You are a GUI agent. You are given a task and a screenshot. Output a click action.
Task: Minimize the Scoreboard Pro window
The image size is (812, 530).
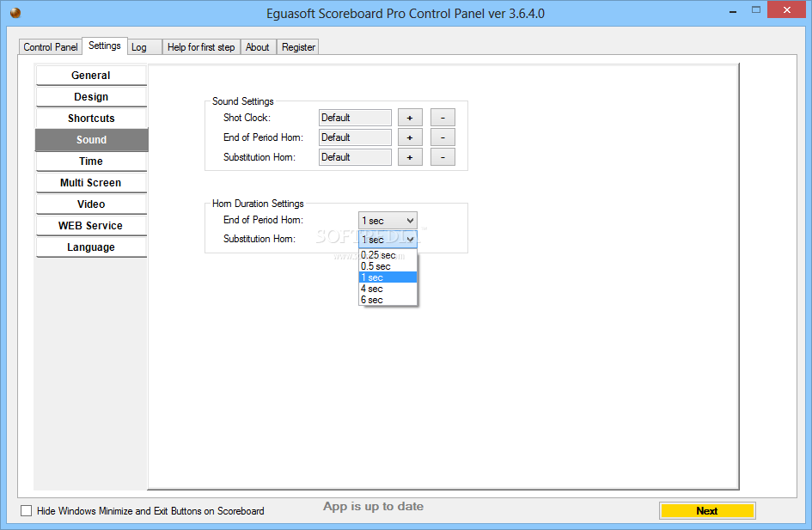pos(733,11)
